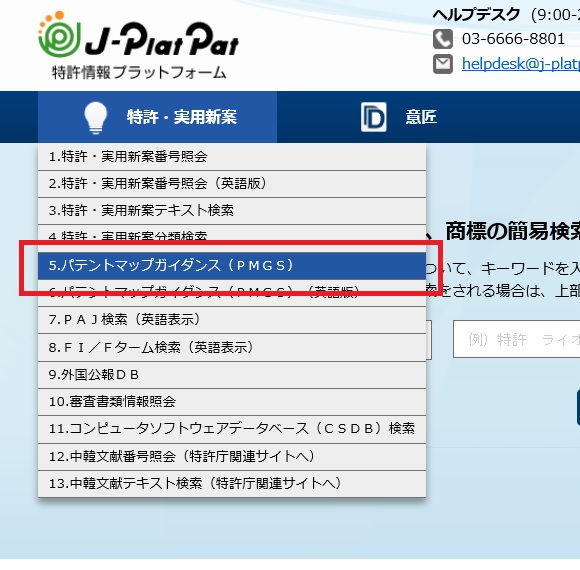This screenshot has height=570, width=580.
Task: Click the helpdesk telephone icon
Action: click(443, 39)
